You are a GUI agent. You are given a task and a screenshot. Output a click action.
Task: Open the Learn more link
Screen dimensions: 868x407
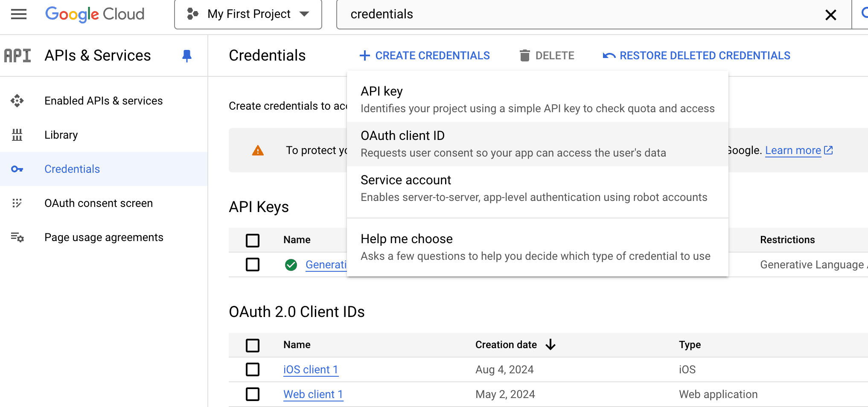793,150
